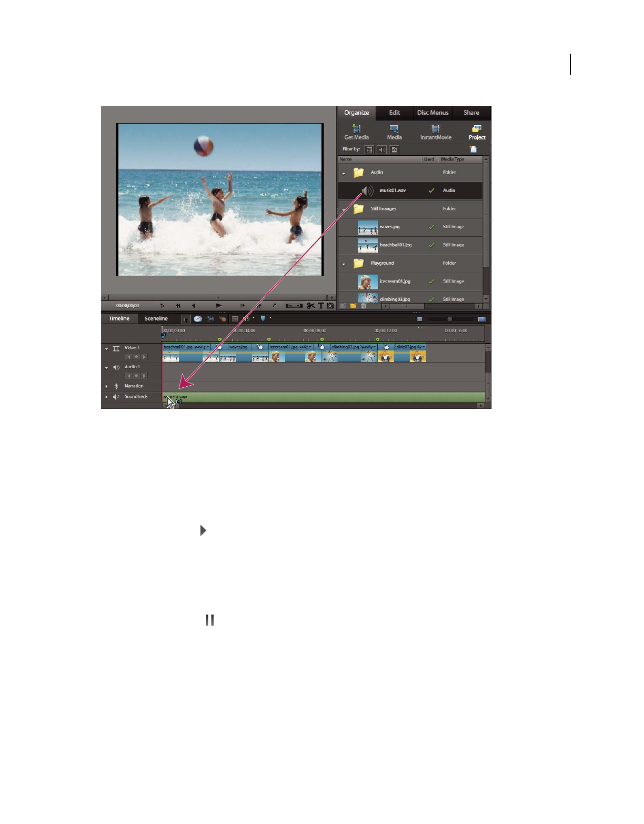
Task: Collapse the Audio folder
Action: (344, 173)
